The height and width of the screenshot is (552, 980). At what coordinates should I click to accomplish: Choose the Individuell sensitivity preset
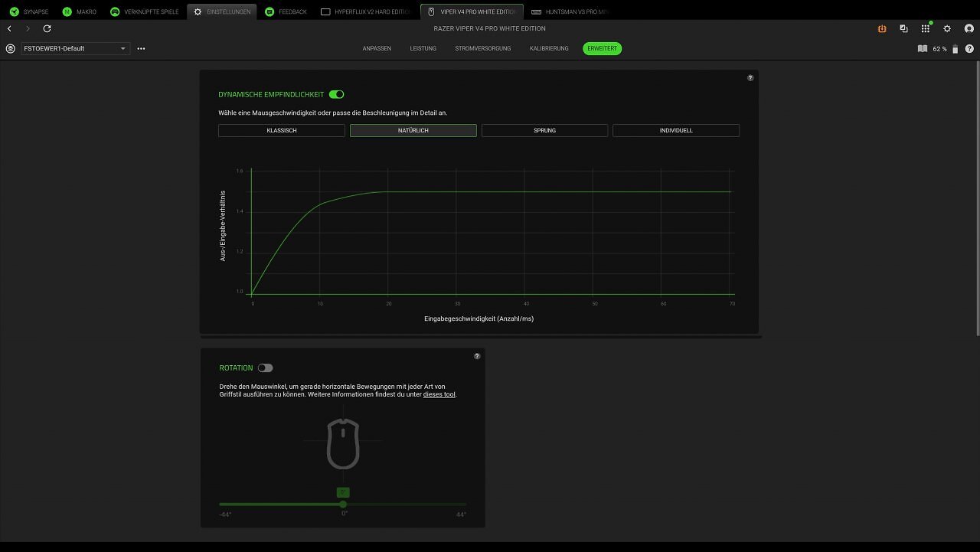pyautogui.click(x=676, y=130)
